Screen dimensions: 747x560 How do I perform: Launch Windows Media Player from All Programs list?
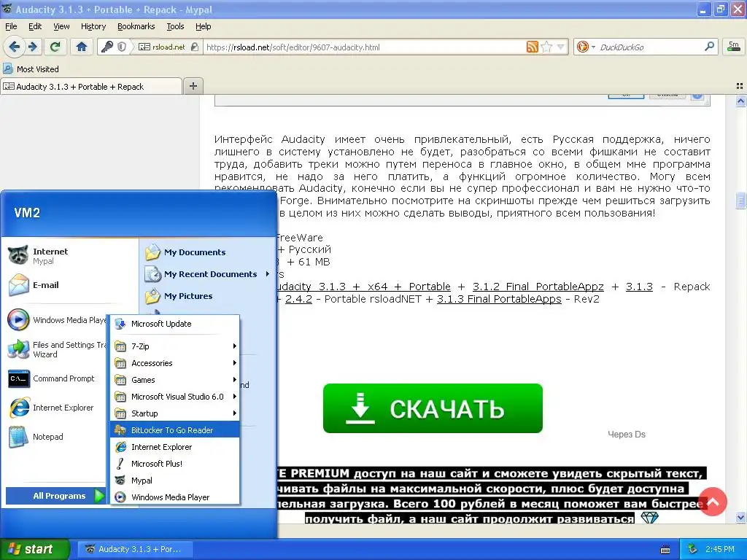(175, 497)
